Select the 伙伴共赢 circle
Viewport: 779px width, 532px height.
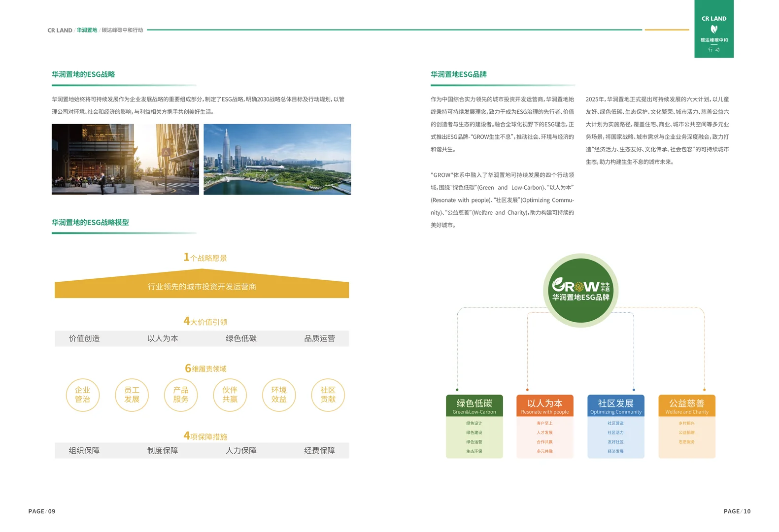click(x=230, y=395)
